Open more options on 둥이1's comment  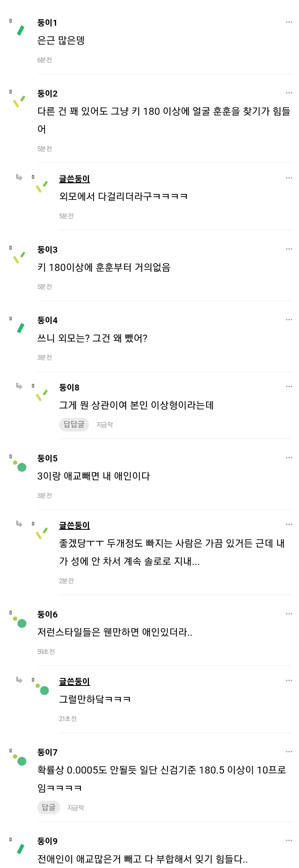click(x=289, y=22)
